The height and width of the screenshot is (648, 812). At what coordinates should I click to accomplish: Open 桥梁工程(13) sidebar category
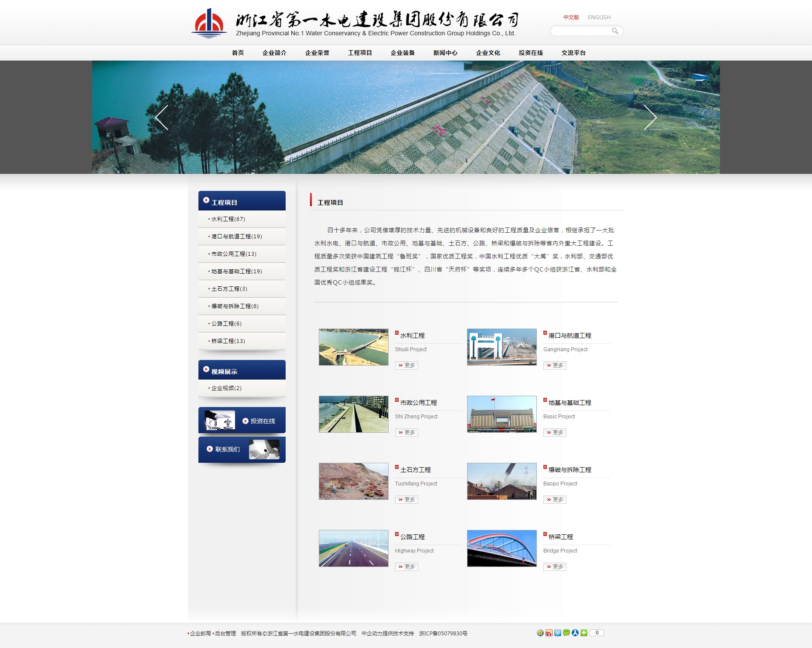point(228,341)
